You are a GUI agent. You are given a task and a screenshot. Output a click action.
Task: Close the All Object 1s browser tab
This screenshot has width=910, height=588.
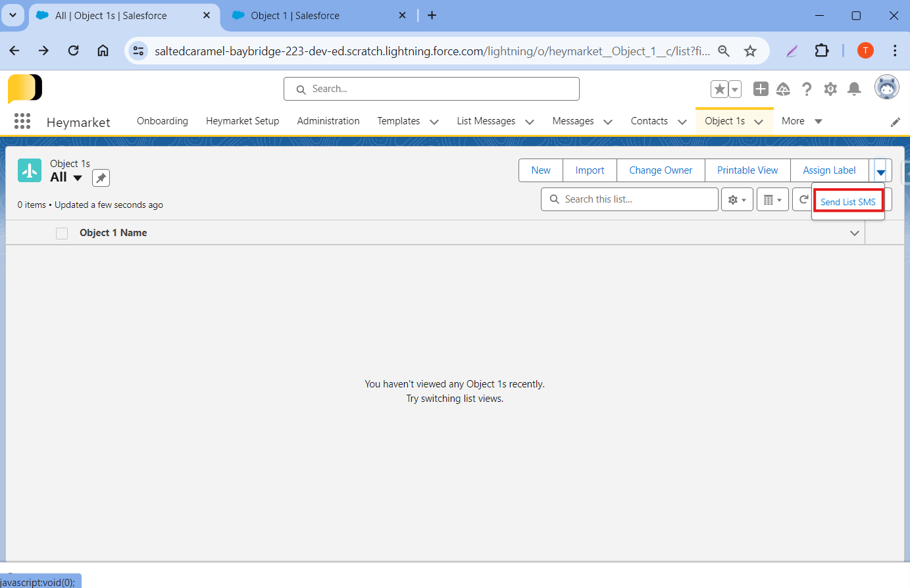coord(207,15)
